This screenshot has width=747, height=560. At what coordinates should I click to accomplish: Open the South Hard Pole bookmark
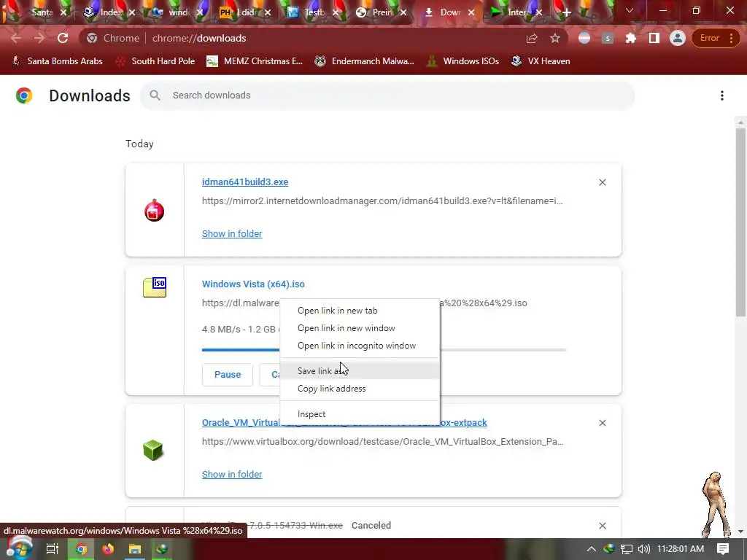155,61
